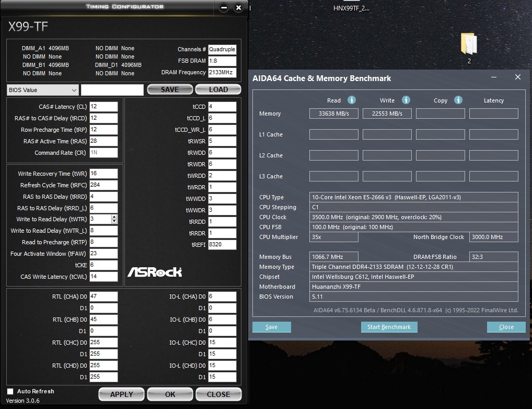The image size is (532, 409).
Task: Click the Close button in AIDA64 window
Action: pos(506,327)
